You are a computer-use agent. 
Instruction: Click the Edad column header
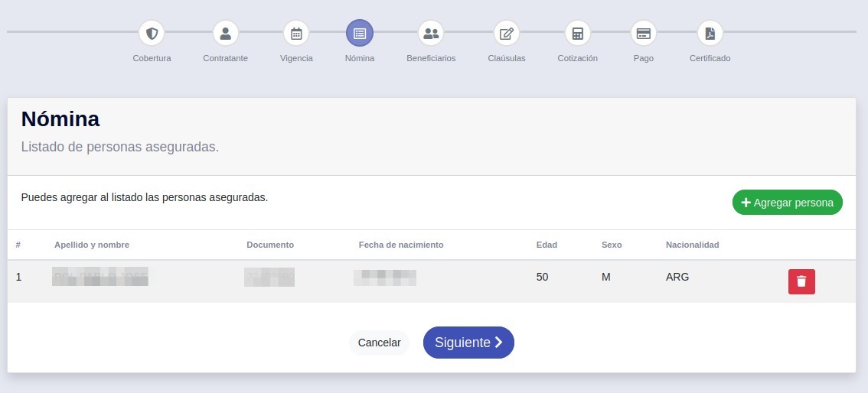(547, 245)
